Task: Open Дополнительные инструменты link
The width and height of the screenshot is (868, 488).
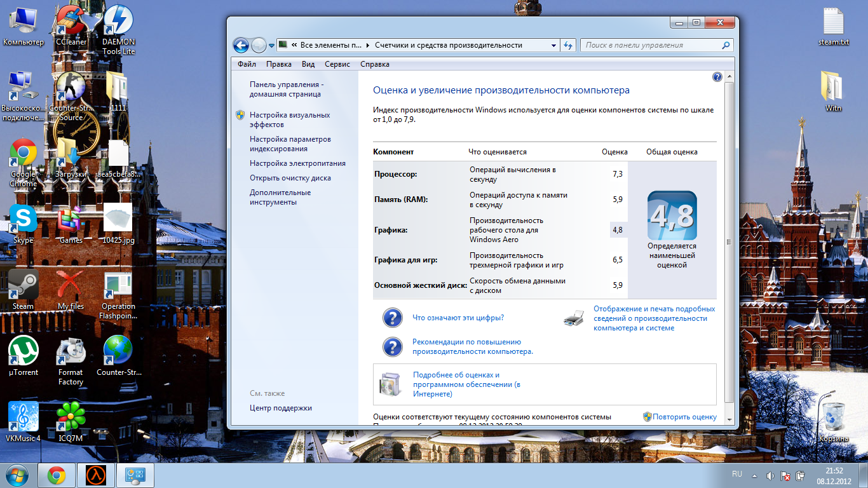Action: tap(280, 197)
